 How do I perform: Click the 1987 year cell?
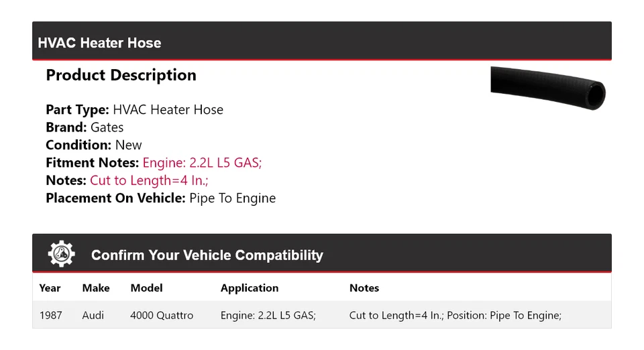point(50,315)
